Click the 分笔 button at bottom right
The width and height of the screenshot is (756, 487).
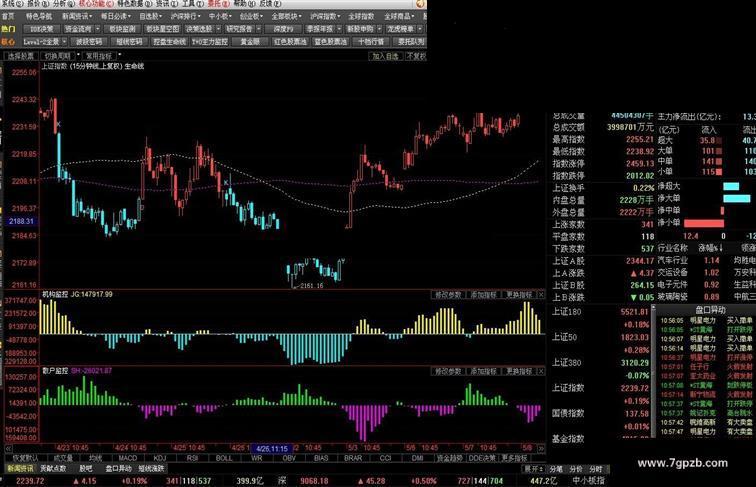coord(556,469)
